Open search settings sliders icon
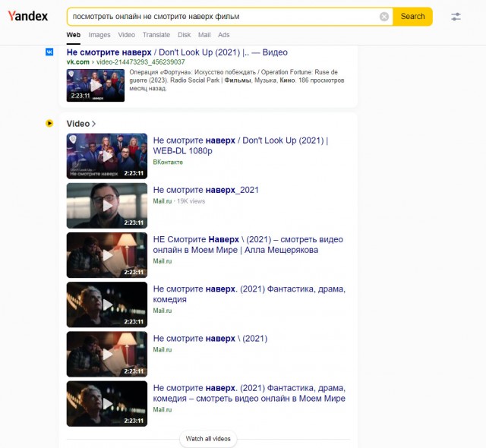Screen dimensions: 486x448 [456, 17]
